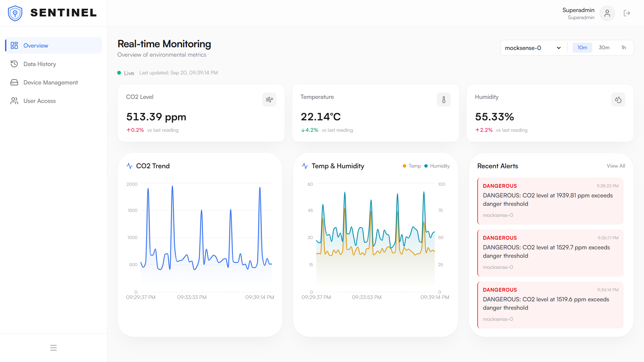Click the Data History clock icon
Image resolution: width=644 pixels, height=362 pixels.
(14, 64)
